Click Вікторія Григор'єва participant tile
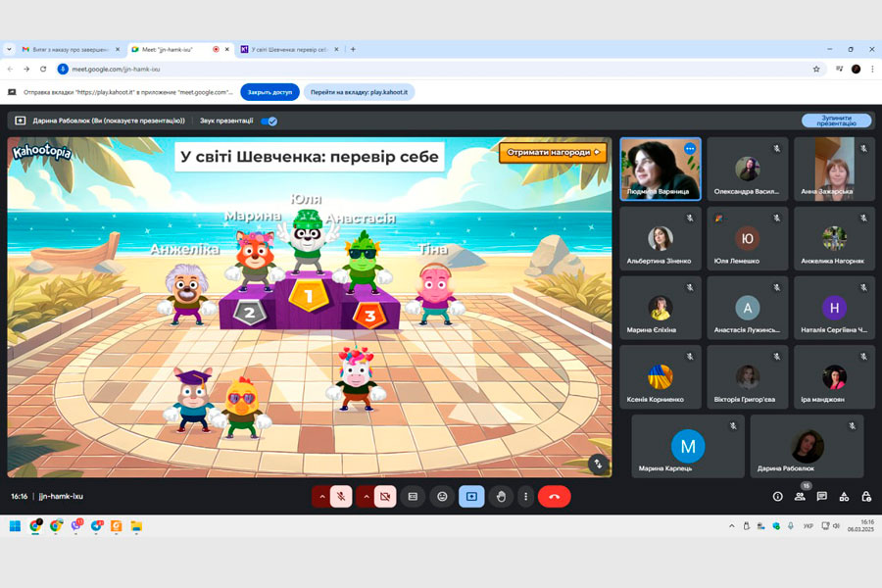This screenshot has height=588, width=882. (x=747, y=377)
